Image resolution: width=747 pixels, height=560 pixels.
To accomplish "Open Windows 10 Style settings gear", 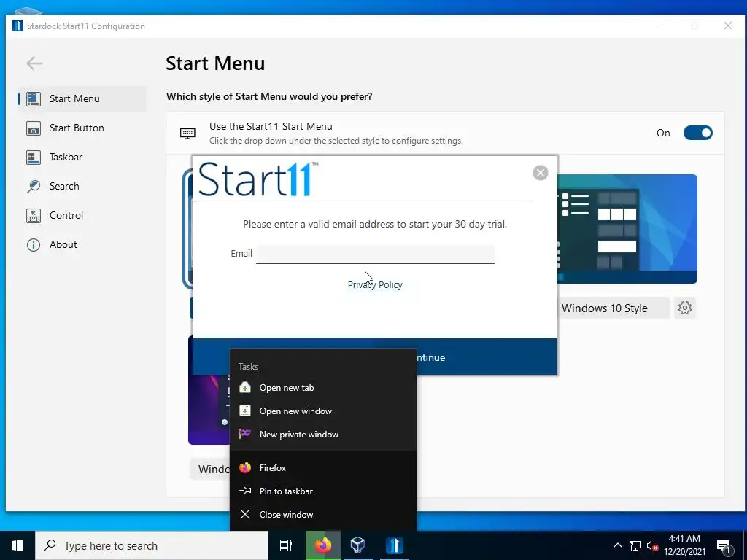I will 684,308.
